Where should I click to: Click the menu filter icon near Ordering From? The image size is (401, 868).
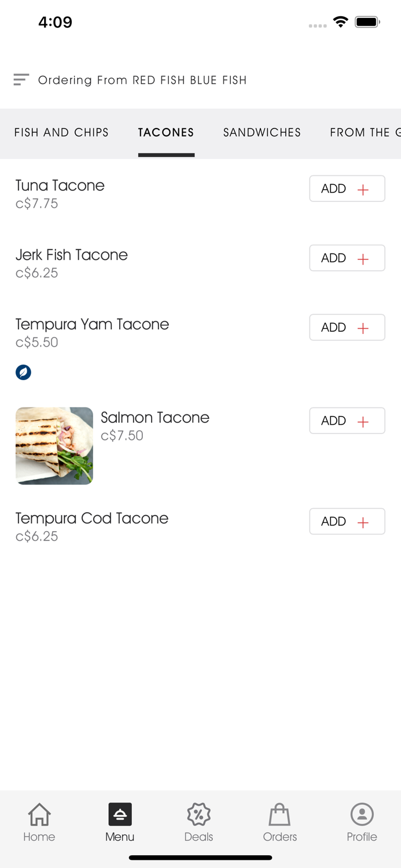21,79
